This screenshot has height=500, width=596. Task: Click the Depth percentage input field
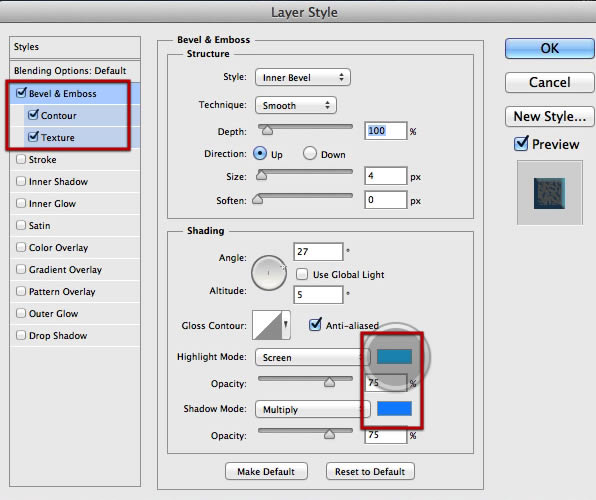(x=385, y=131)
